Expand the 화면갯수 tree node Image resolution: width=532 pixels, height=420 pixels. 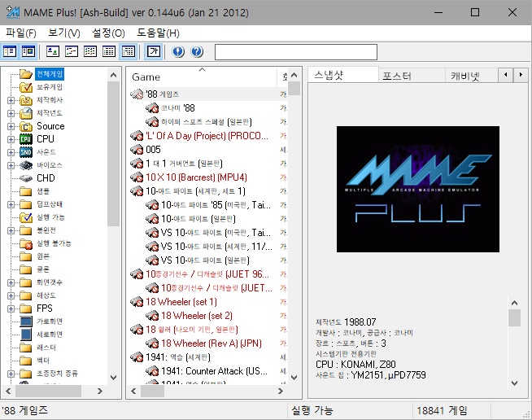click(11, 282)
